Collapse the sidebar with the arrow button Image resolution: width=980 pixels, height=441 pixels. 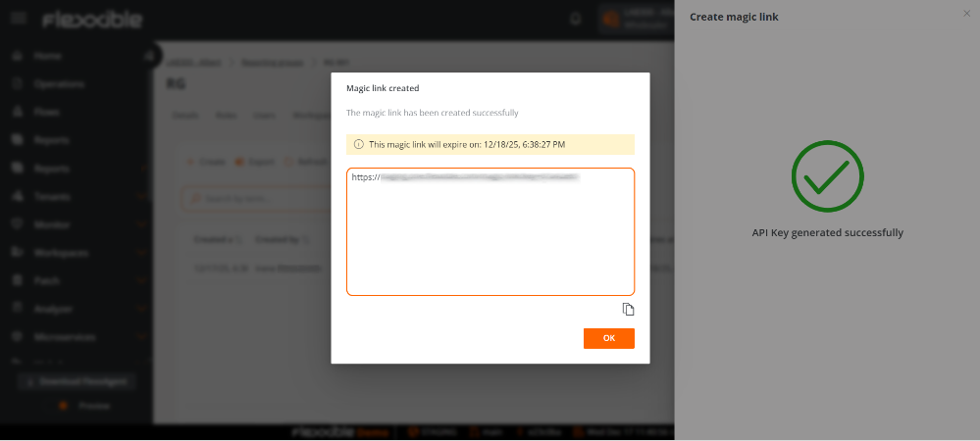pyautogui.click(x=149, y=56)
